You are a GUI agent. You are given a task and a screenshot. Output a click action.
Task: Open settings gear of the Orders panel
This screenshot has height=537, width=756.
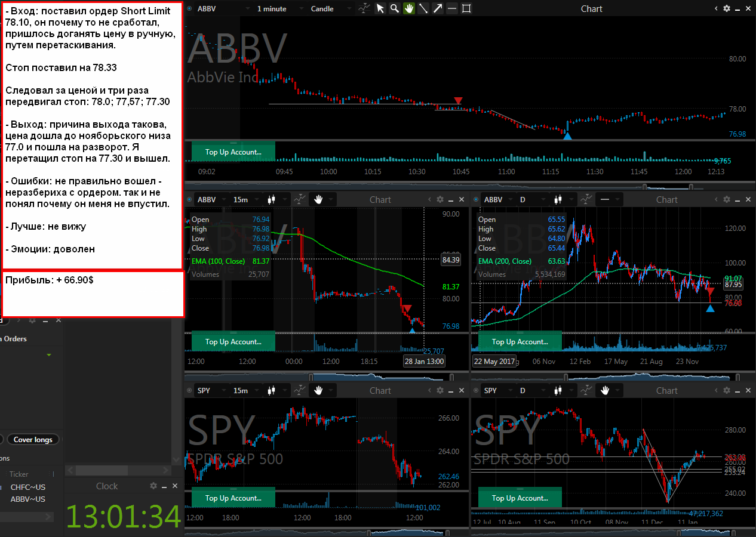point(32,320)
